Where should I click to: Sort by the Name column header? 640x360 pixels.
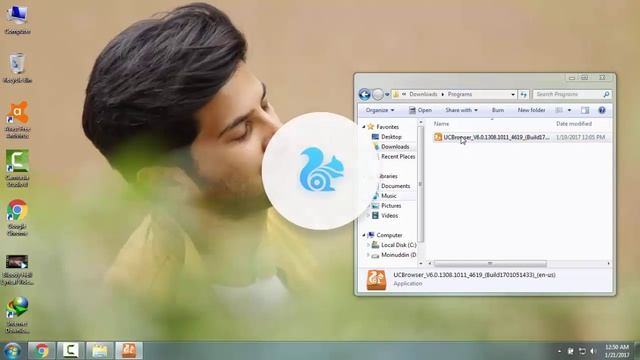pos(441,124)
